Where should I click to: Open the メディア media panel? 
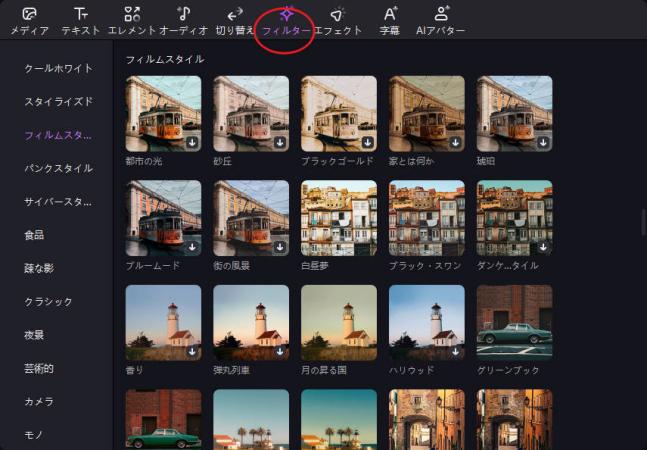[29, 21]
